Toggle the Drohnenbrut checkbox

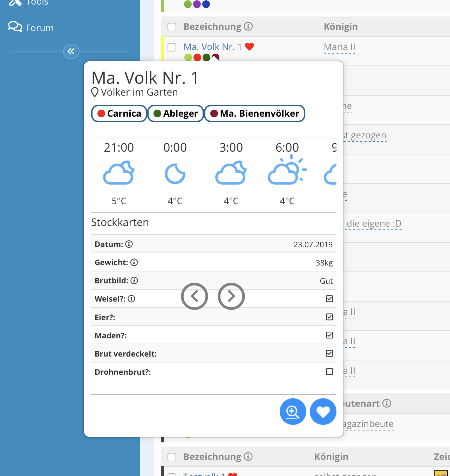329,372
